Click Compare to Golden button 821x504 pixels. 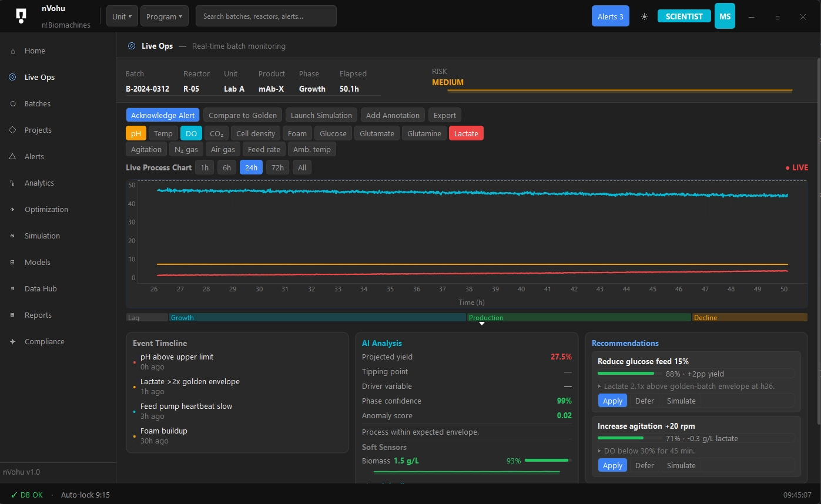click(243, 115)
